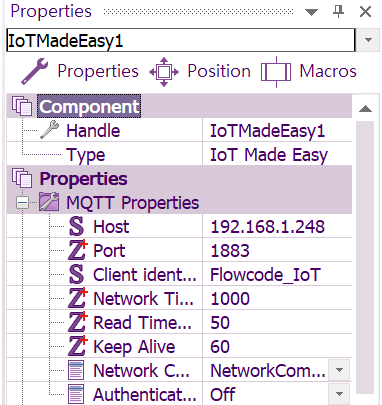Select the Host string property icon
This screenshot has height=405, width=382.
(x=77, y=226)
